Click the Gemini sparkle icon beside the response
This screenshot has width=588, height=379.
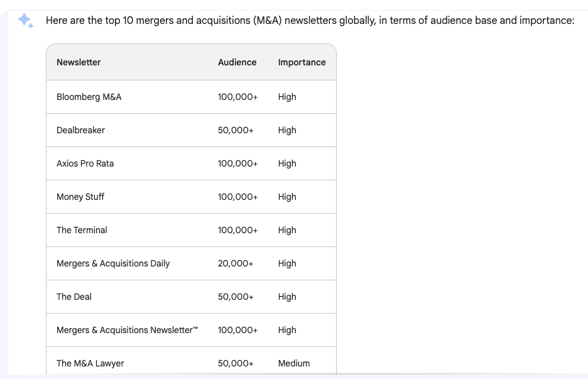pyautogui.click(x=26, y=21)
